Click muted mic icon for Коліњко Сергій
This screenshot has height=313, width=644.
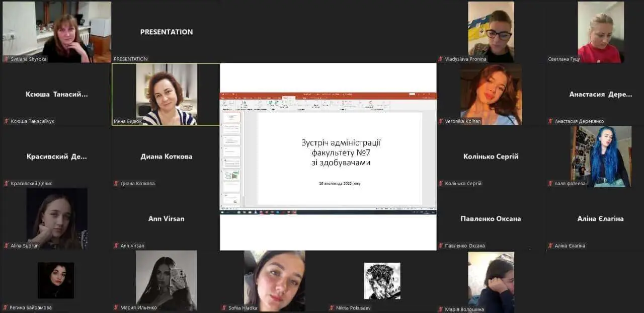[x=441, y=184]
